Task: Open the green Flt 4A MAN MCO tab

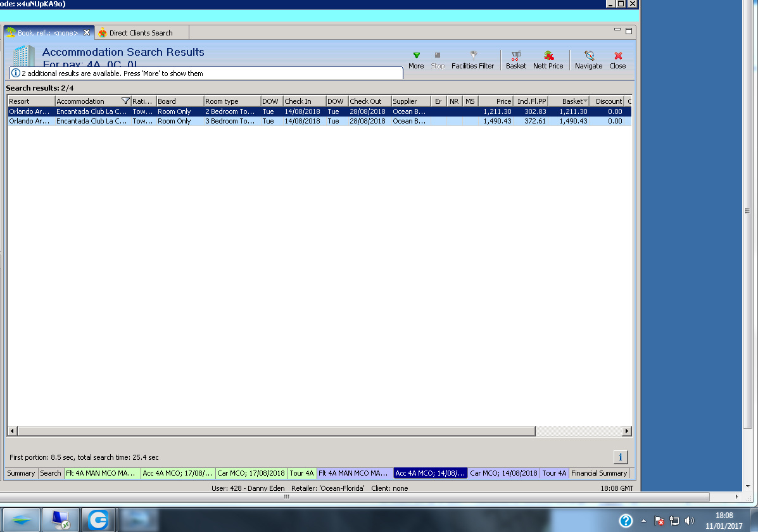Action: pos(101,473)
